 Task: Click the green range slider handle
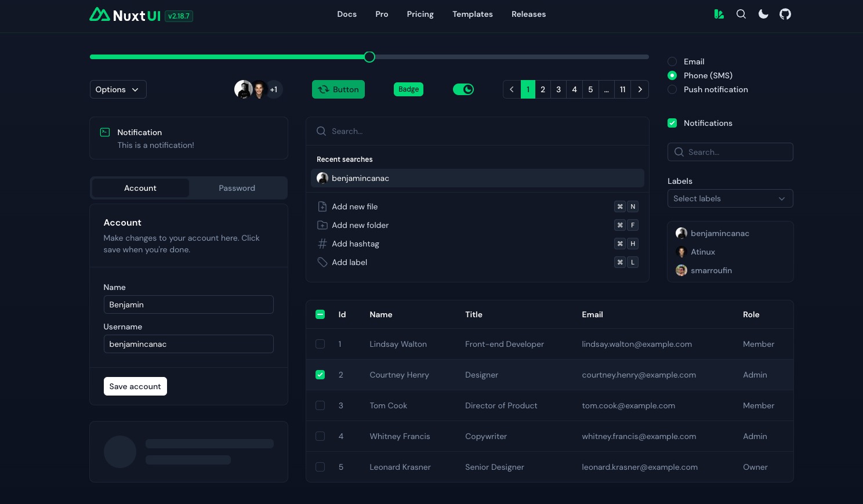pos(369,57)
